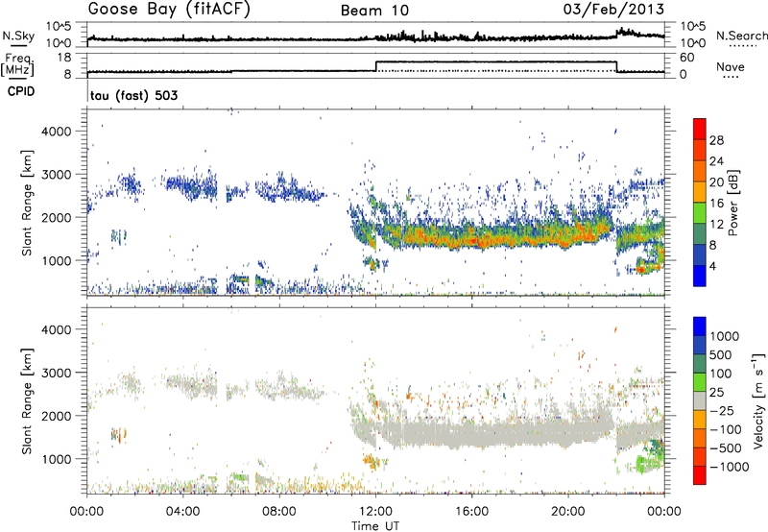Click the "1000" tick of the velocity panel
Screen dimensions: 768x532
(x=56, y=459)
